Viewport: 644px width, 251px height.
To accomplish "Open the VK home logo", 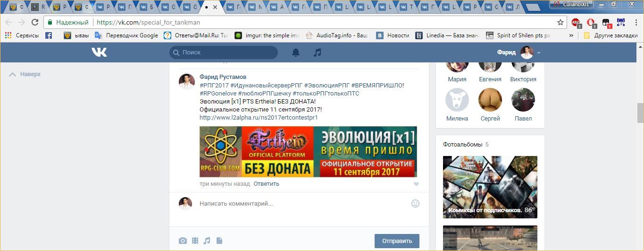I will click(x=99, y=52).
